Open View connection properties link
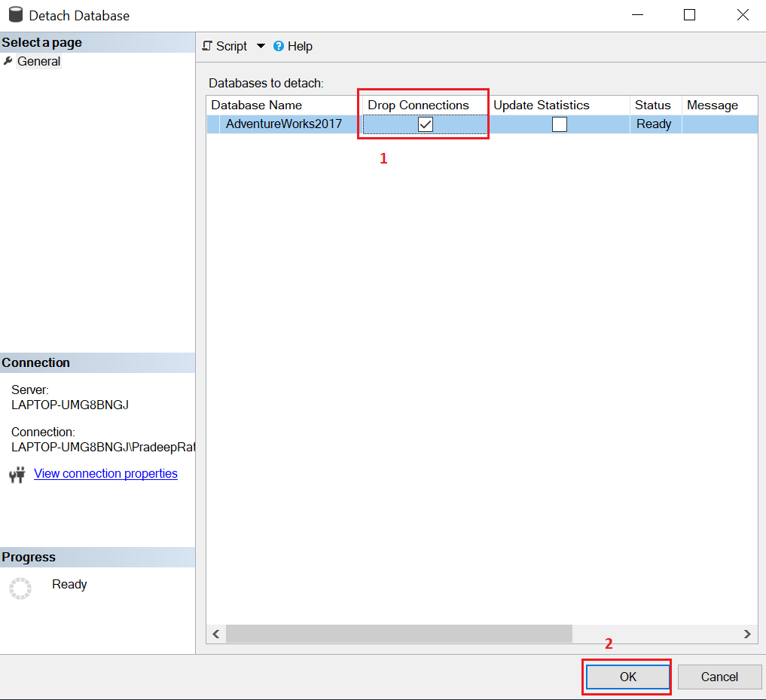This screenshot has height=700, width=766. tap(105, 474)
